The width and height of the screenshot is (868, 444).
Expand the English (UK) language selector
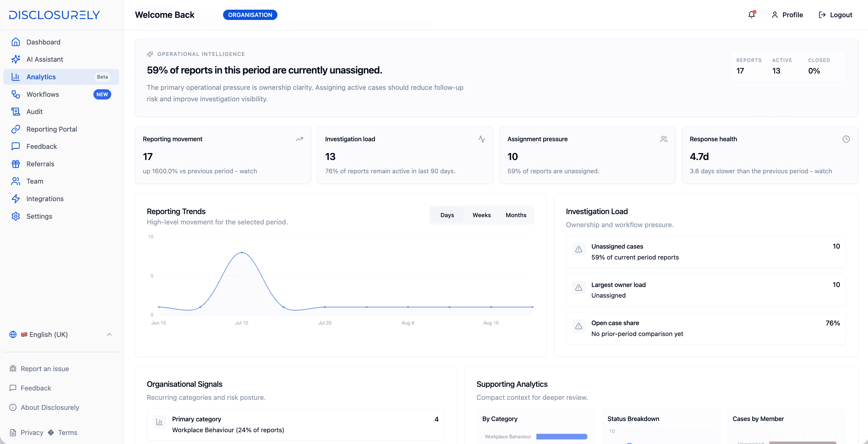click(61, 335)
